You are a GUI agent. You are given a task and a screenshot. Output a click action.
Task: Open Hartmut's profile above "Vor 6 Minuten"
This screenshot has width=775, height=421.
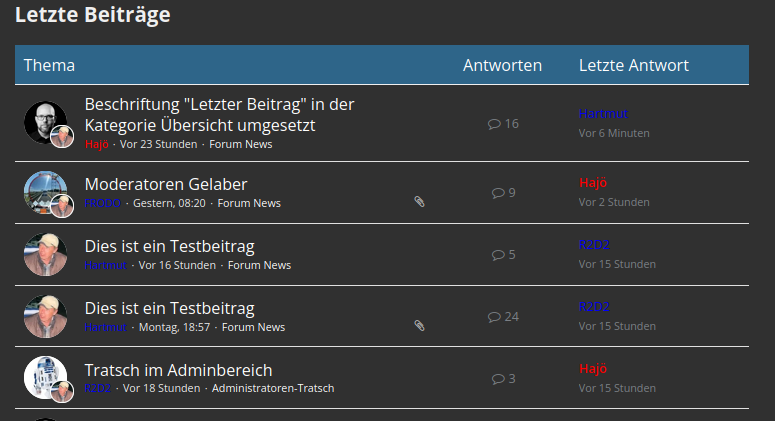coord(603,114)
